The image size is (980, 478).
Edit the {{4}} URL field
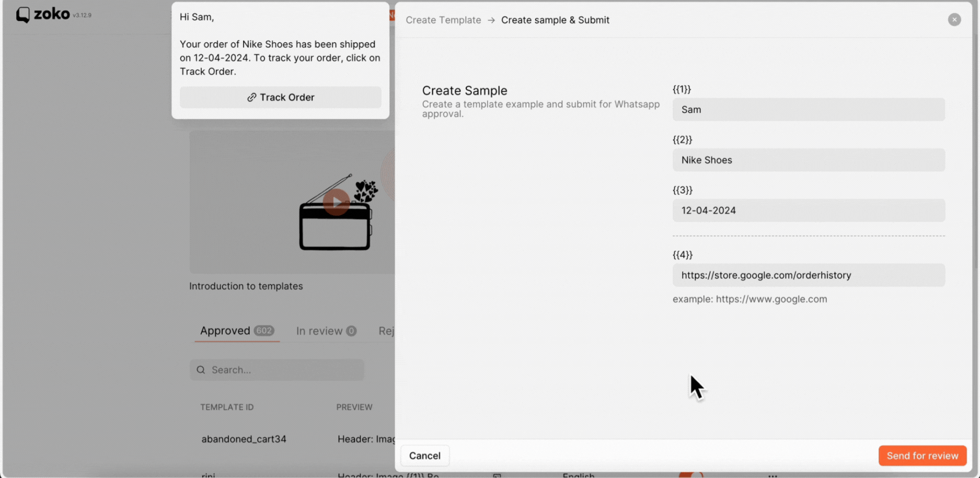pyautogui.click(x=809, y=275)
